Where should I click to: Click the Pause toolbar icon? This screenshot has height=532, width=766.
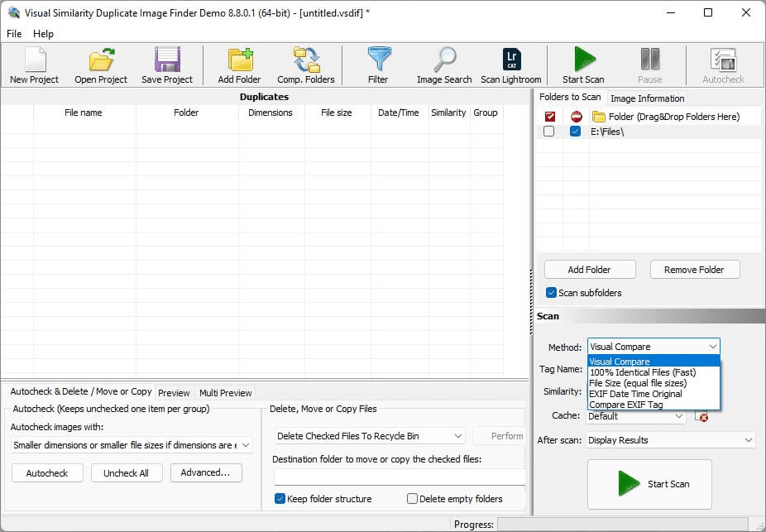650,65
